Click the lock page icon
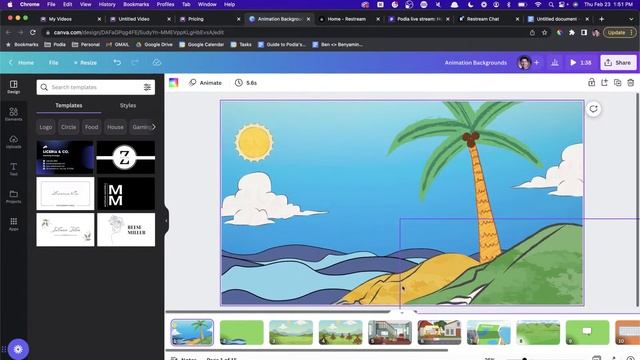The image size is (640, 360). click(x=591, y=82)
